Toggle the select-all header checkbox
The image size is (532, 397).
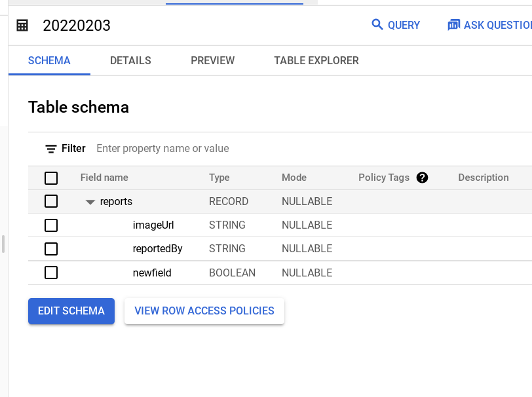[51, 178]
